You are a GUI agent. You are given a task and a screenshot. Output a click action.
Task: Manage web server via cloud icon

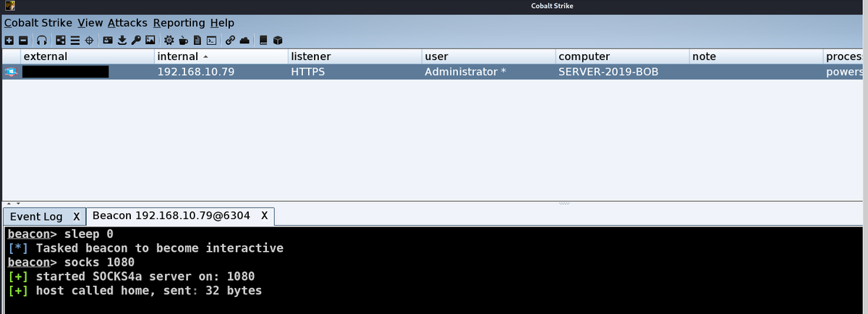coord(244,40)
